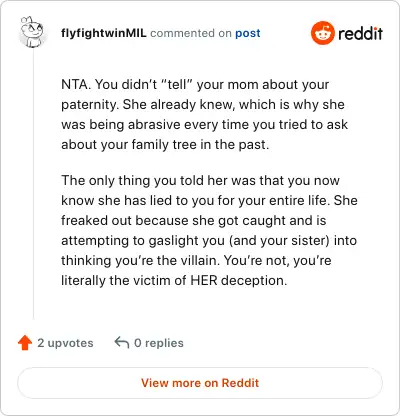Click the phrase "HER deception" at the end of the comment
Screen dimensions: 400x416
click(238, 280)
